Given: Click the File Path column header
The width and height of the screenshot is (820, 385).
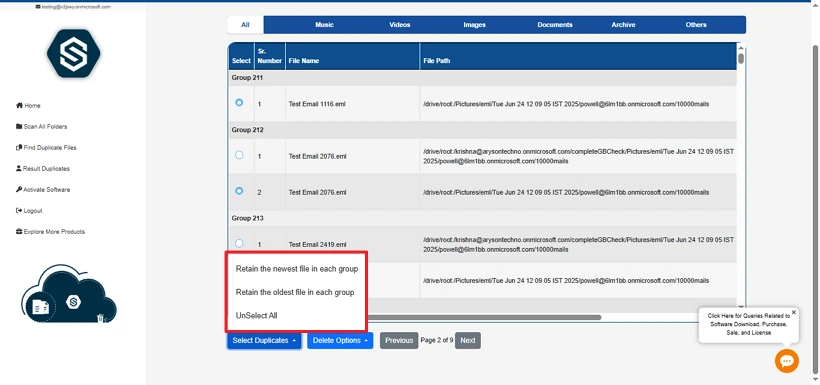Looking at the screenshot, I should point(578,56).
